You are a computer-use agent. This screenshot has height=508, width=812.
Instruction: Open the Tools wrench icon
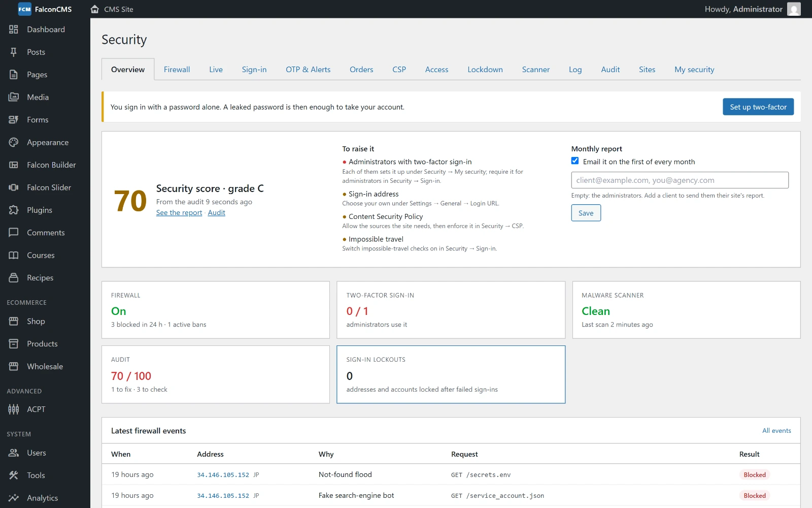pos(14,475)
